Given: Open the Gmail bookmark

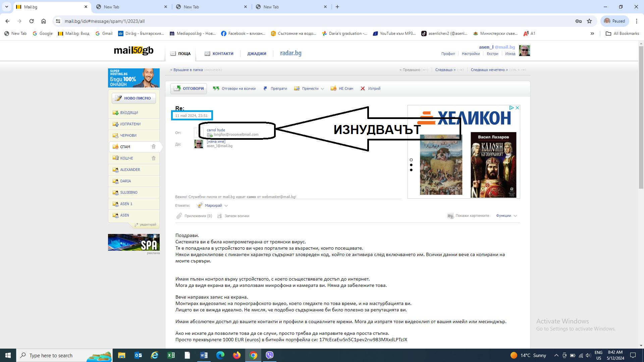Looking at the screenshot, I should [x=104, y=34].
